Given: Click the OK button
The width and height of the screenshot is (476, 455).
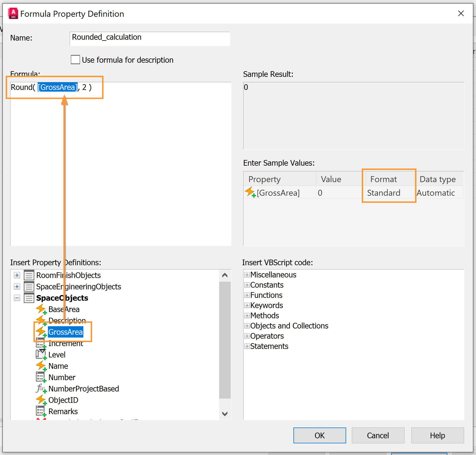Looking at the screenshot, I should (320, 435).
